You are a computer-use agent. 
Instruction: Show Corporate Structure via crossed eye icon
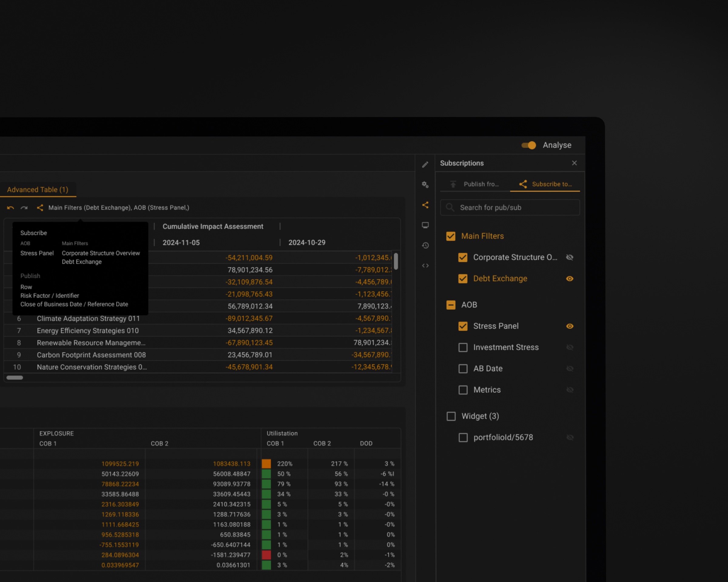tap(570, 257)
